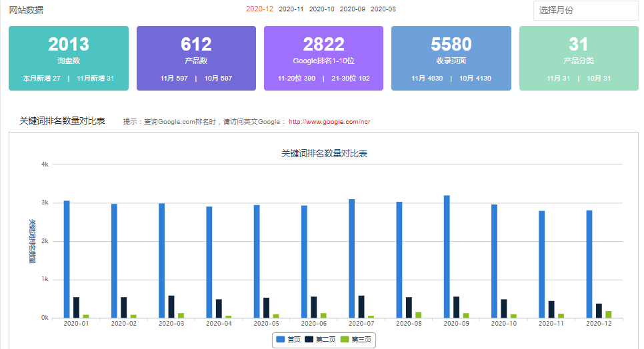Viewport: 644px width, 349px height.
Task: Open the 选择月份 month picker field
Action: [585, 11]
